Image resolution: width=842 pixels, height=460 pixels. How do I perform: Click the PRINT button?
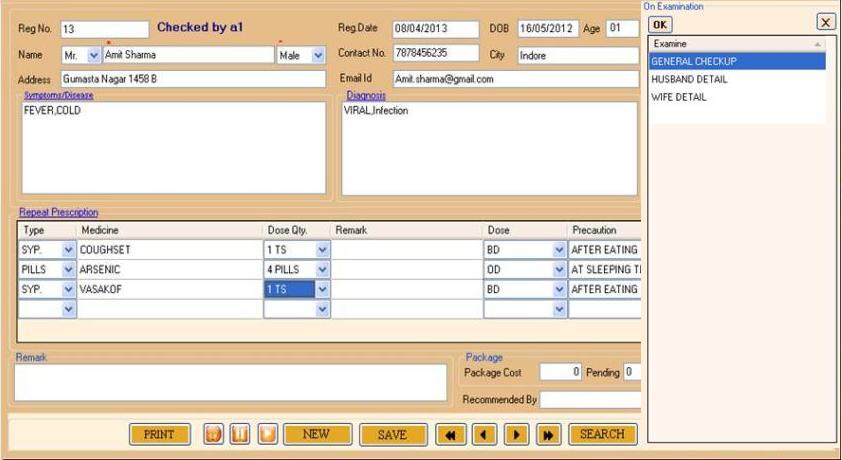(159, 434)
